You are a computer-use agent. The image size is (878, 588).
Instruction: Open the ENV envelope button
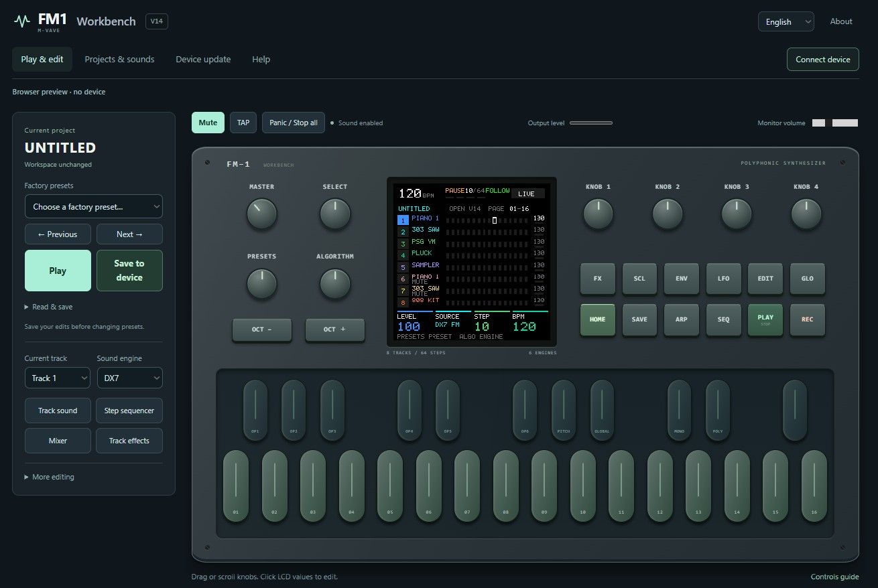click(x=681, y=279)
